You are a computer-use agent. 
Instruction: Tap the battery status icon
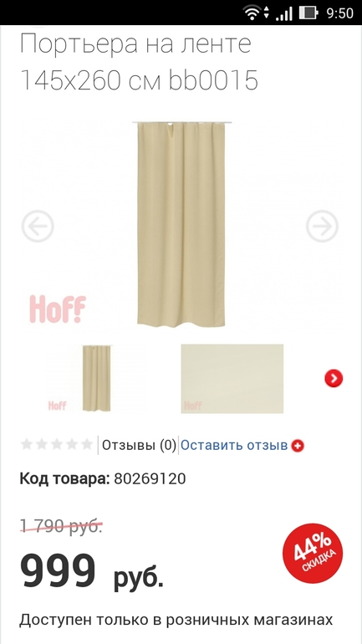[308, 13]
